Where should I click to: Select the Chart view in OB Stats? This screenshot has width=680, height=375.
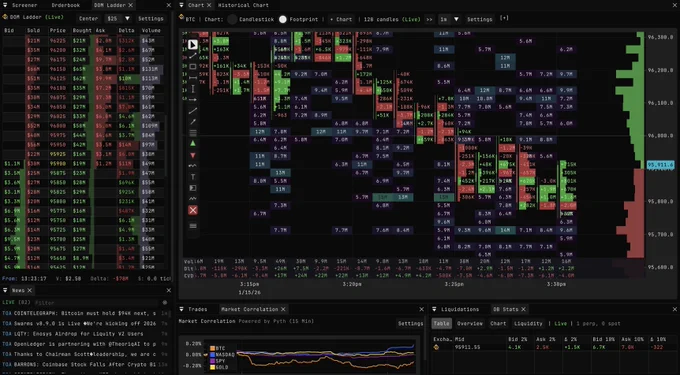498,323
